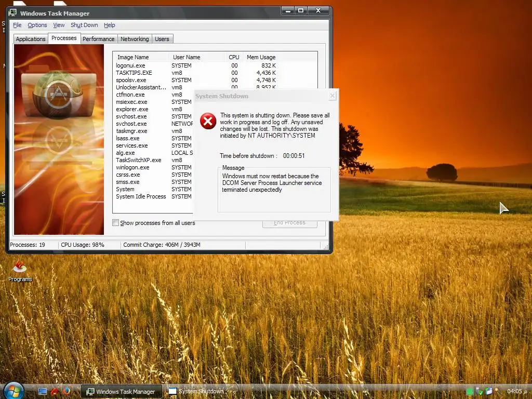Switch to the Applications tab
Screen dimensions: 532x399
coord(31,39)
